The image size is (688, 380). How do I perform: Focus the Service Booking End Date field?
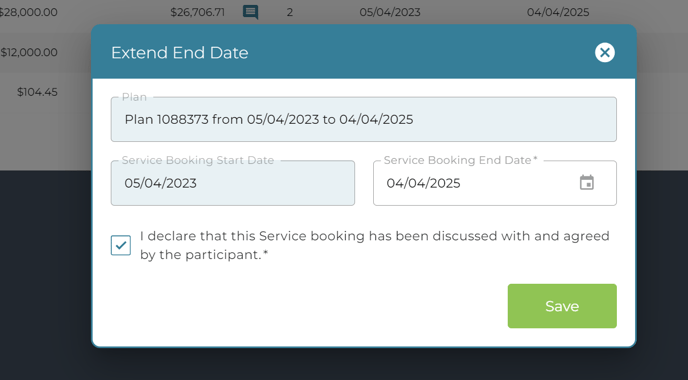click(x=495, y=183)
